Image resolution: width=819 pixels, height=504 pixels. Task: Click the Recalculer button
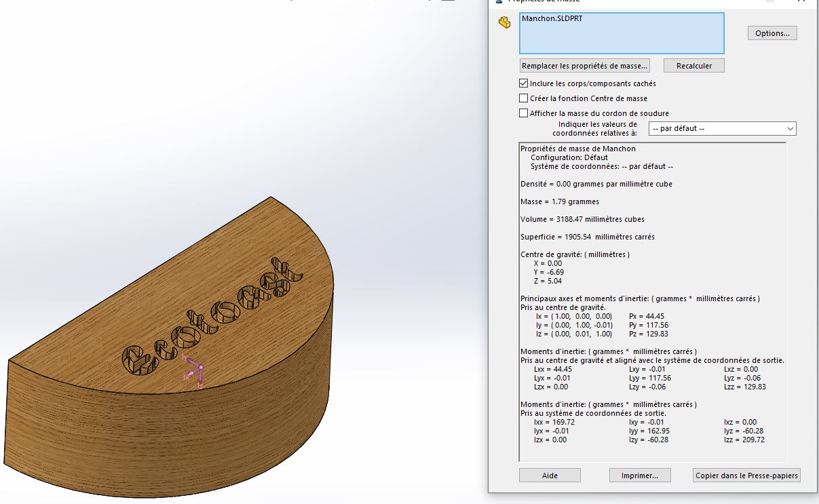pyautogui.click(x=693, y=66)
